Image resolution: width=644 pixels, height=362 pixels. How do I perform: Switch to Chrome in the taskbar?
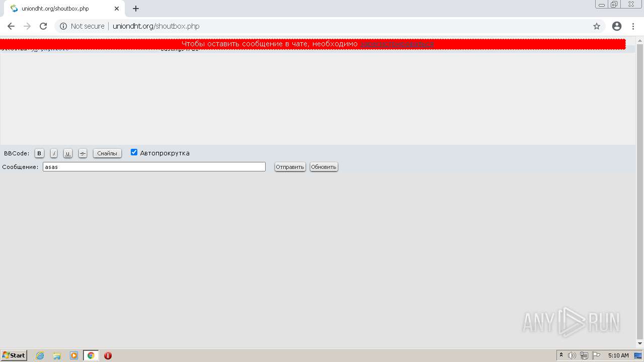pos(91,355)
